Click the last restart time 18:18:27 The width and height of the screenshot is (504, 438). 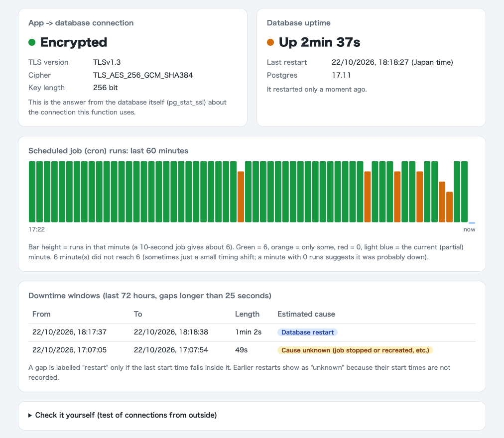coord(392,62)
